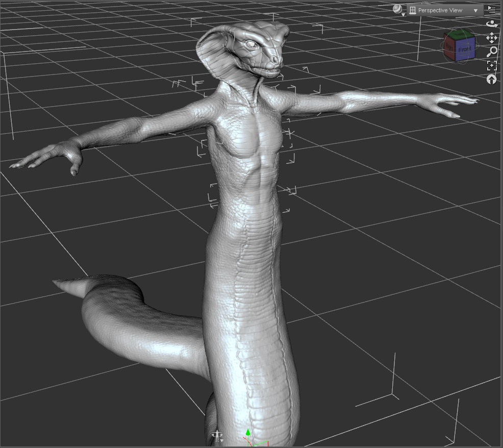Screen dimensions: 503x448
Task: Open the viewport options menu icon
Action: pyautogui.click(x=492, y=10)
